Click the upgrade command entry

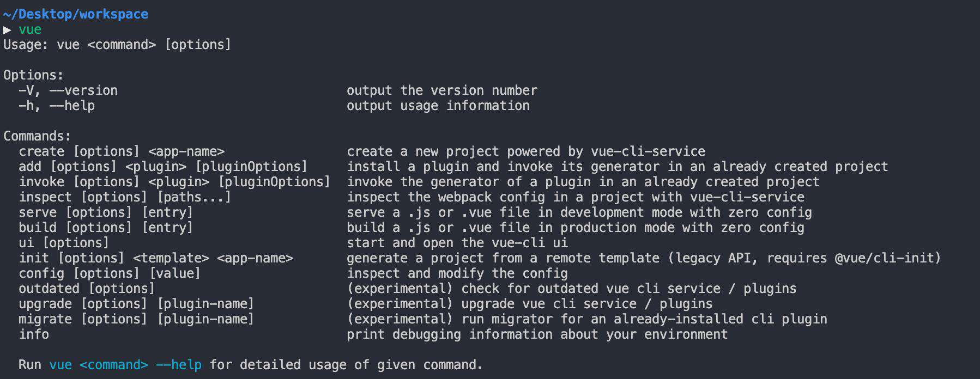click(136, 304)
